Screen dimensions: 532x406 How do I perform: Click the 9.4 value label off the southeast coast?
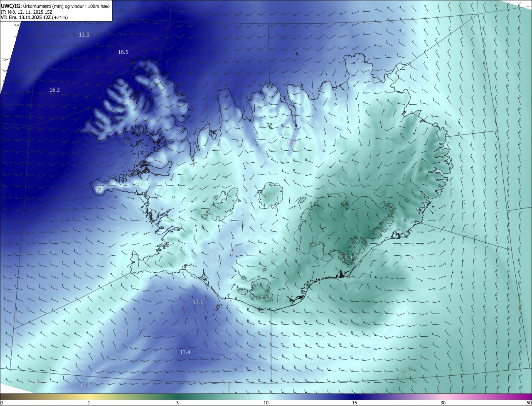coord(411,259)
